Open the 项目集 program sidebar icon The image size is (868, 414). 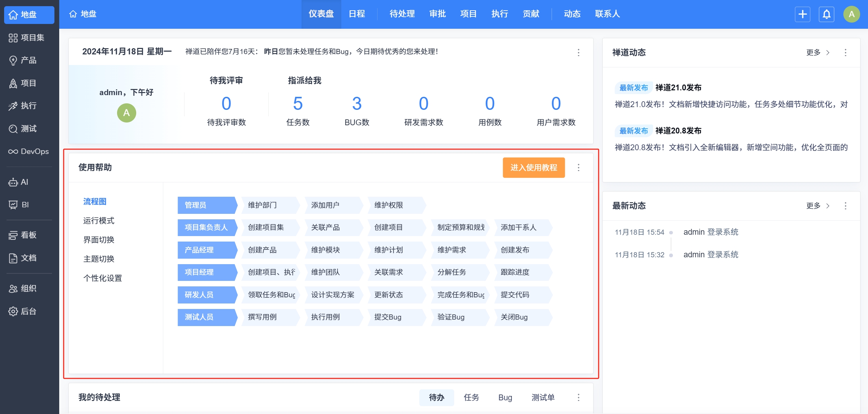[x=13, y=38]
